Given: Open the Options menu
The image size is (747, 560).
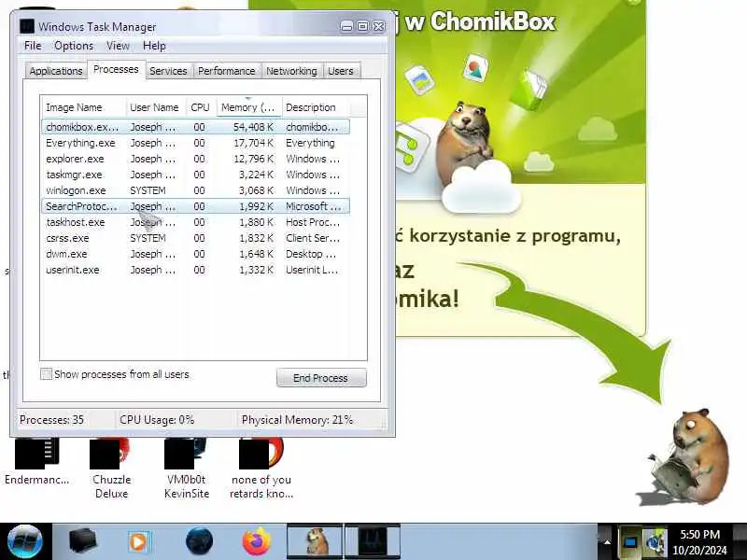Looking at the screenshot, I should [74, 46].
